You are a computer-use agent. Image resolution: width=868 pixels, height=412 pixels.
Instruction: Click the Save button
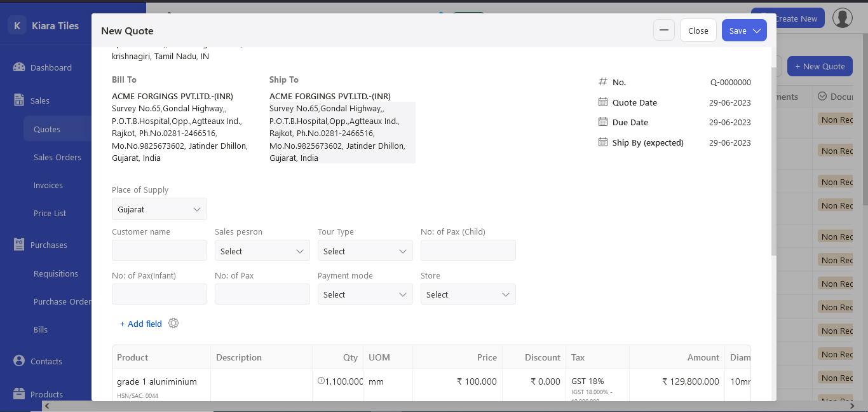point(738,31)
